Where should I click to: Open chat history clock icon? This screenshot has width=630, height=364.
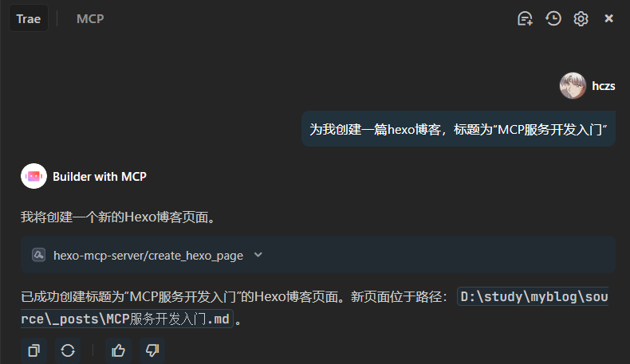click(553, 18)
